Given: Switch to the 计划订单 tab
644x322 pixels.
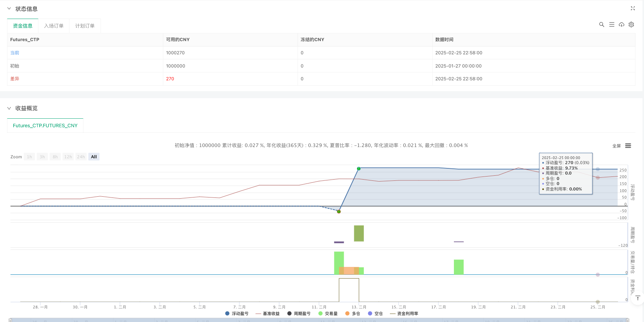Looking at the screenshot, I should [85, 26].
